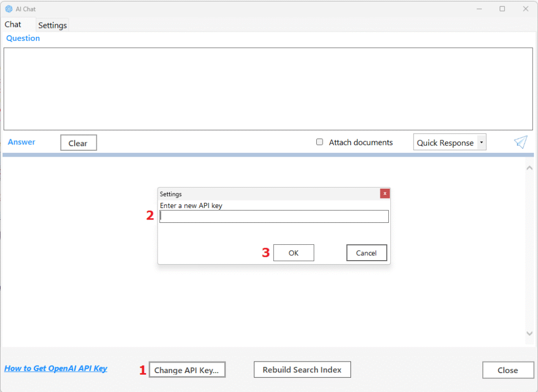
Task: Switch to the Chat tab
Action: pyautogui.click(x=13, y=25)
